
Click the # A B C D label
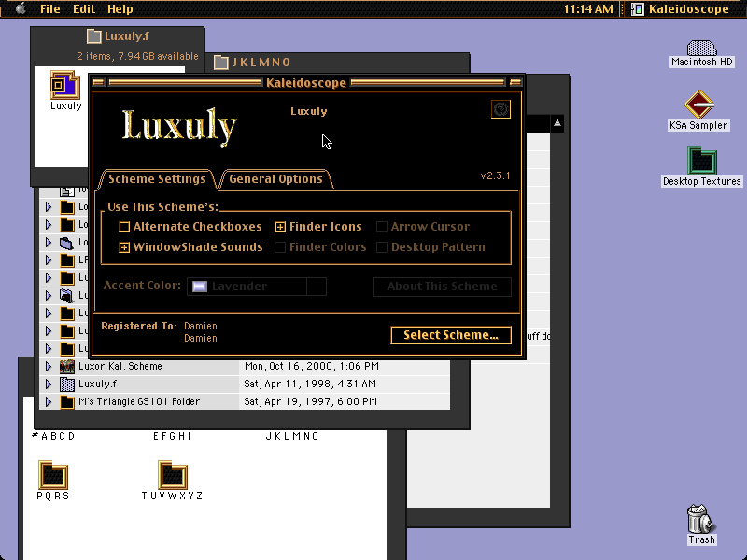[53, 436]
